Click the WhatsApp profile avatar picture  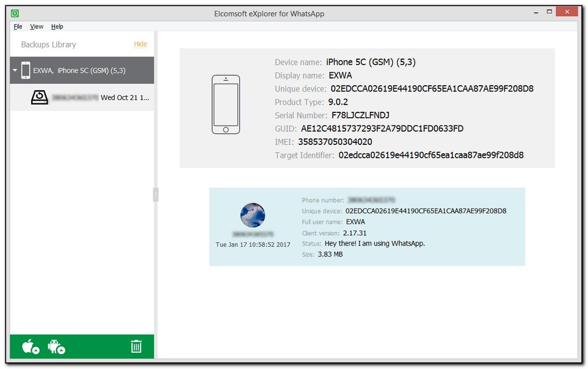tap(252, 215)
